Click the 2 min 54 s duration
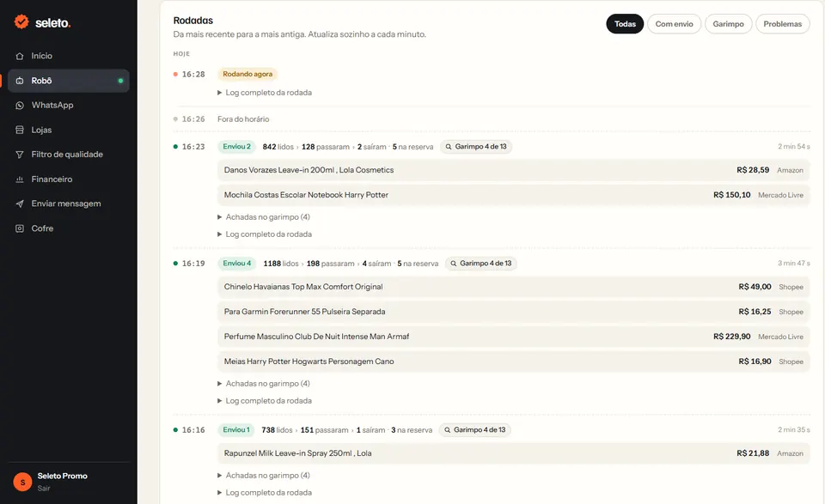825x504 pixels. coord(794,147)
